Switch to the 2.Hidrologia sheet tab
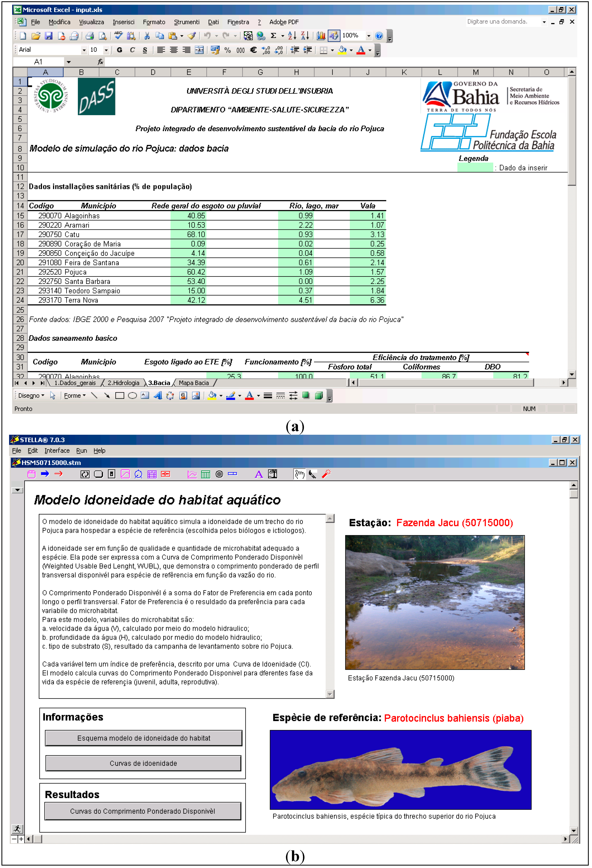 point(123,383)
